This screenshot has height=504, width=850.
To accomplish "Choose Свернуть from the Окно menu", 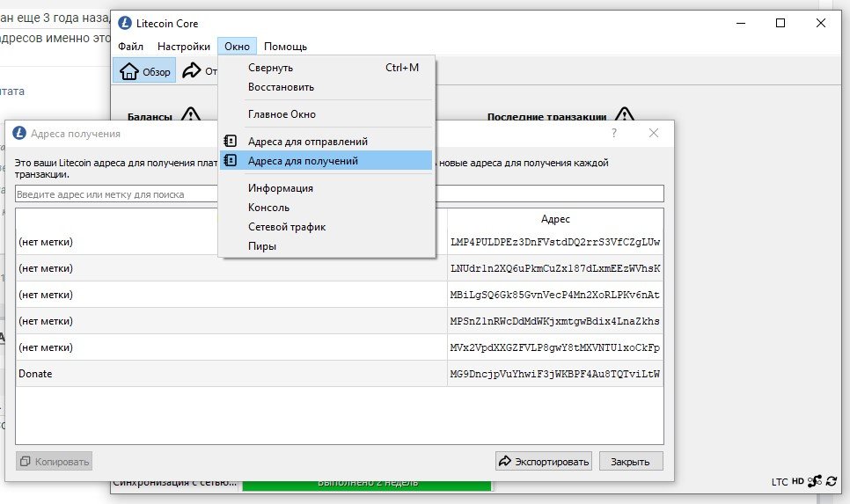I will [326, 68].
